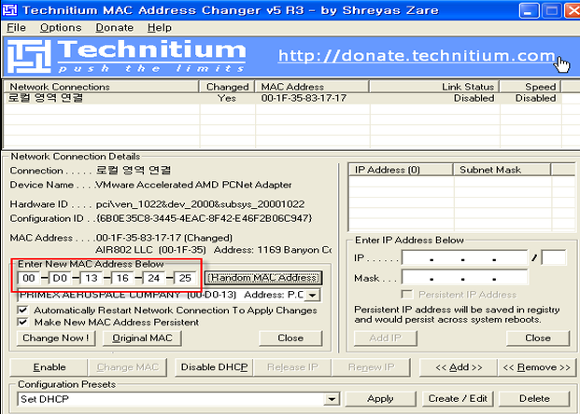
Task: Sort by Network Connections column header
Action: click(101, 87)
